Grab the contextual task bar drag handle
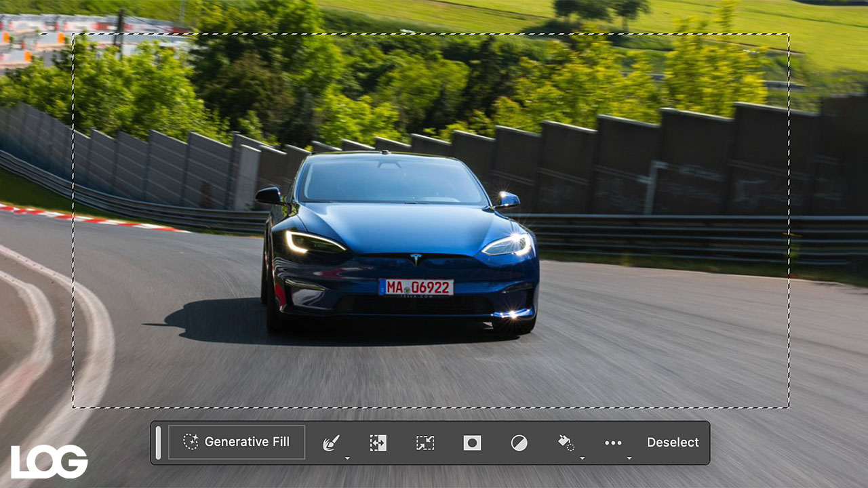This screenshot has height=488, width=868. point(158,443)
